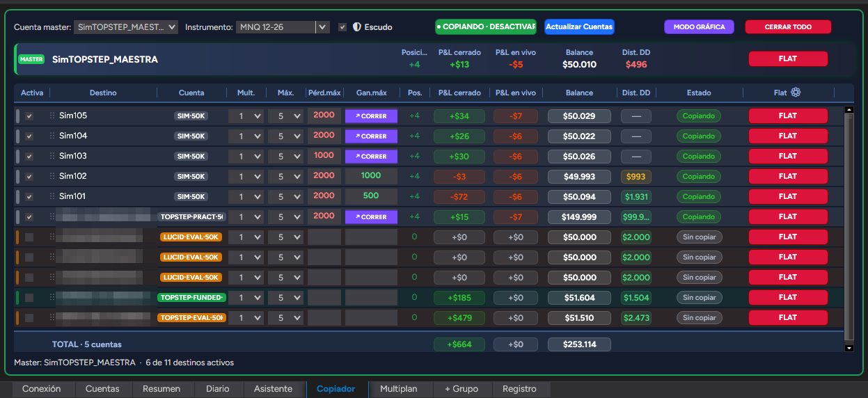This screenshot has width=868, height=398.
Task: Open Máx. dropdown for Sim105
Action: 285,116
